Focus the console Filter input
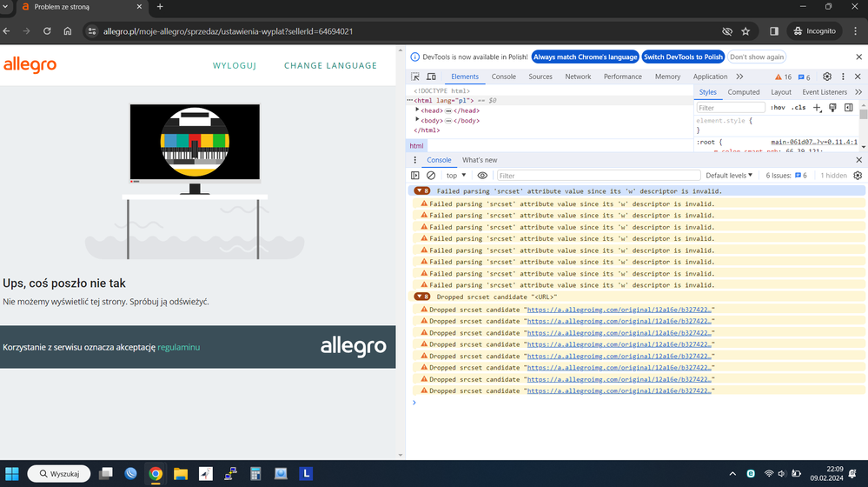 click(598, 176)
